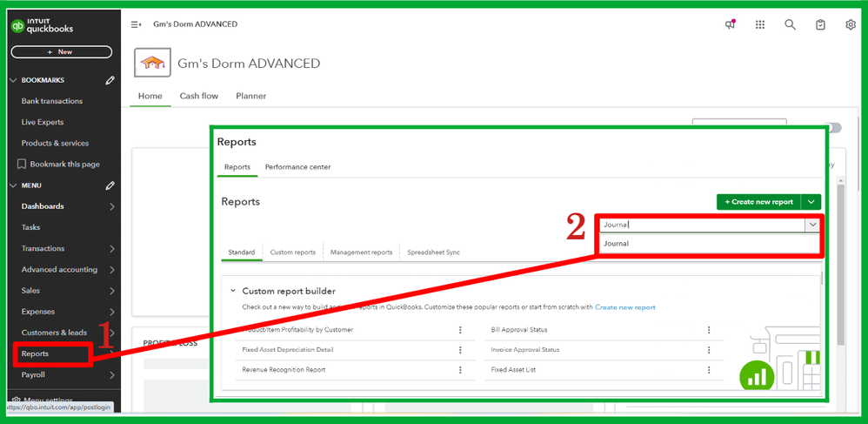Expand the Payroll submenu arrow
Viewport: 868px width, 424px height.
pos(112,375)
